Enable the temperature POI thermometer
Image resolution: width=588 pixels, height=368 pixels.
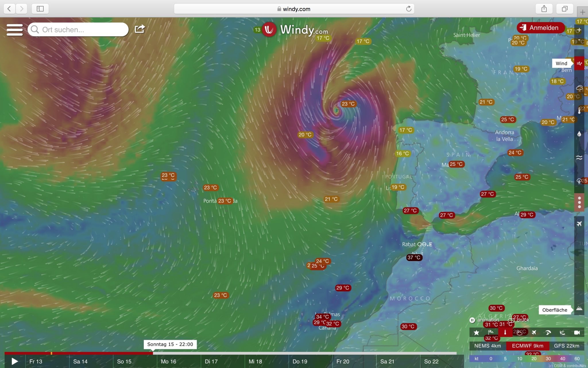tap(505, 333)
